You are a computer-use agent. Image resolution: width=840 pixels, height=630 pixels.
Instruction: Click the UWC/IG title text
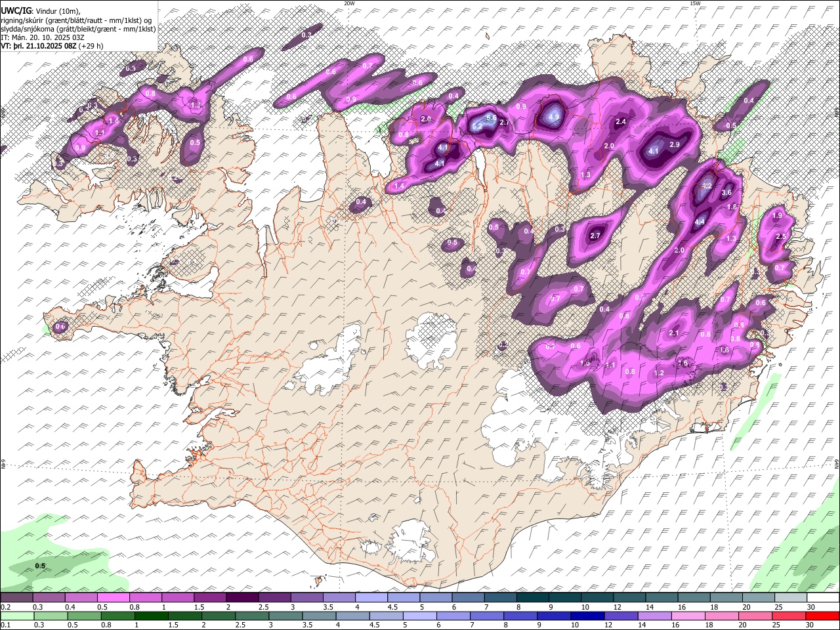16,10
